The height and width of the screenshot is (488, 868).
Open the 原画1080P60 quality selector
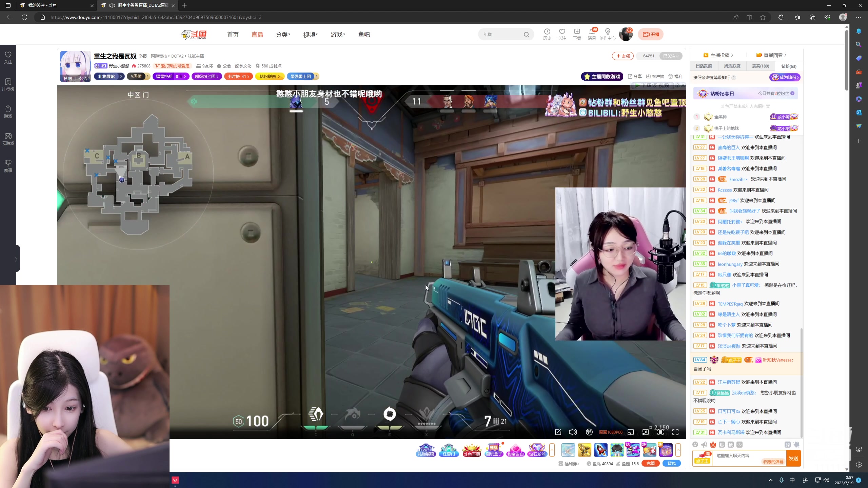tap(610, 432)
